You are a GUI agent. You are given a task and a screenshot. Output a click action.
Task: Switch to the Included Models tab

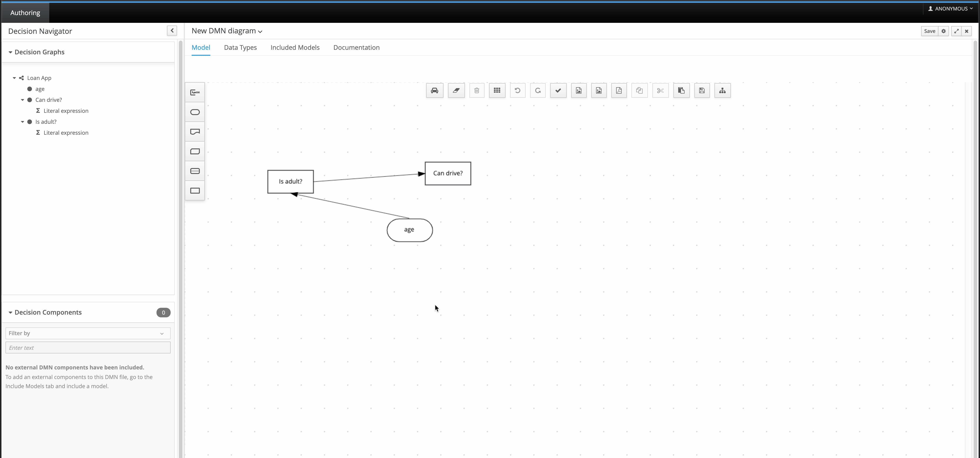point(295,47)
